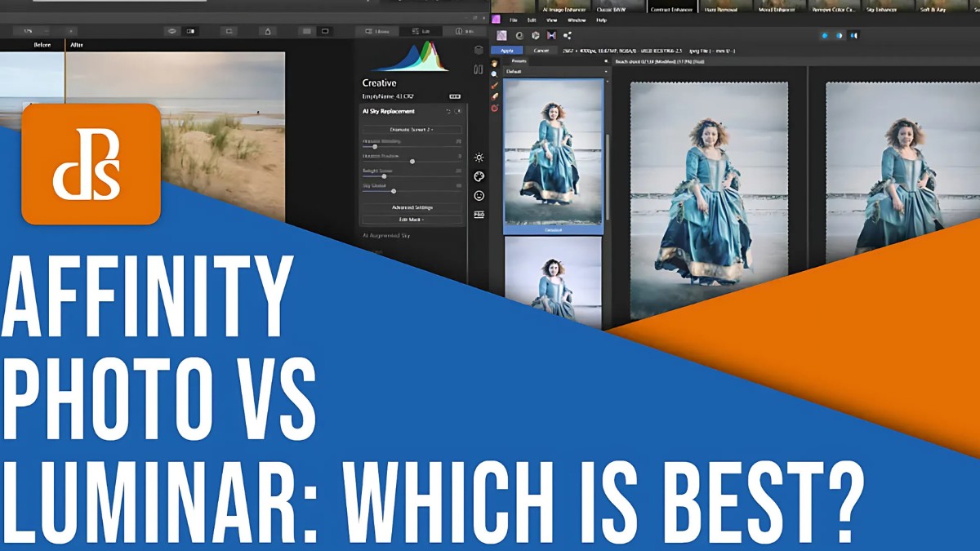
Task: Switch to the Develop Persona icon
Action: pyautogui.click(x=535, y=35)
